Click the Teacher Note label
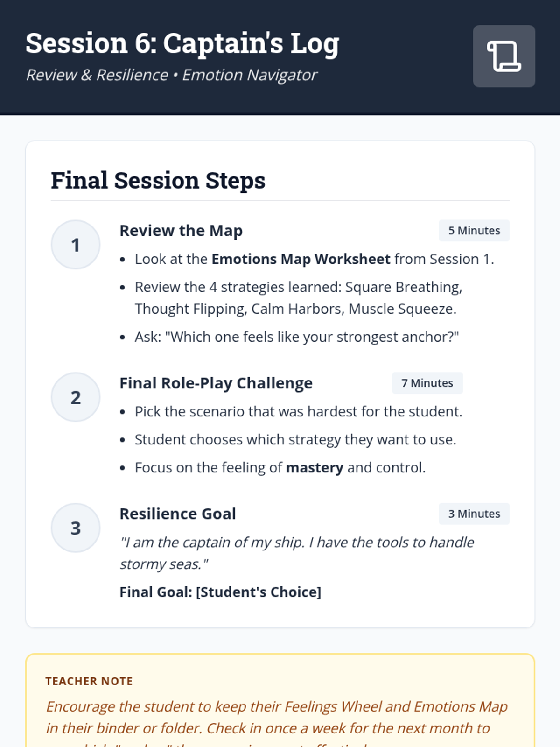Image resolution: width=560 pixels, height=747 pixels. pyautogui.click(x=89, y=681)
